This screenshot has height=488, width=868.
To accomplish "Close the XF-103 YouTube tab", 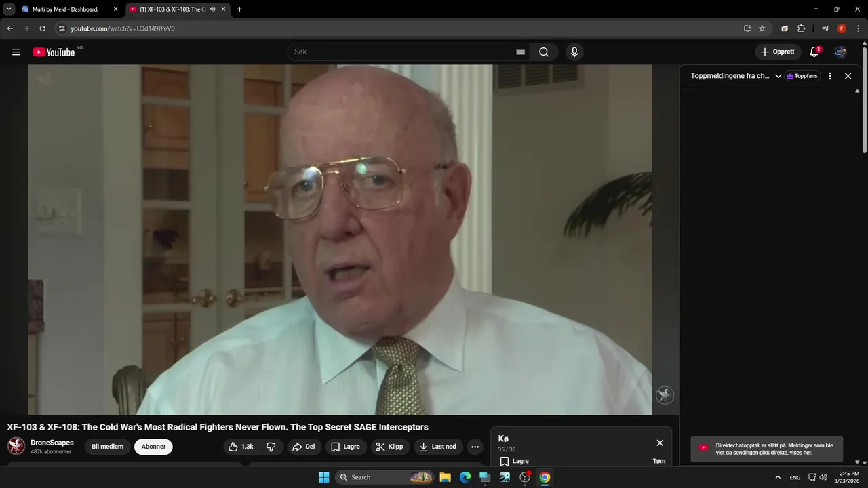I will (223, 9).
